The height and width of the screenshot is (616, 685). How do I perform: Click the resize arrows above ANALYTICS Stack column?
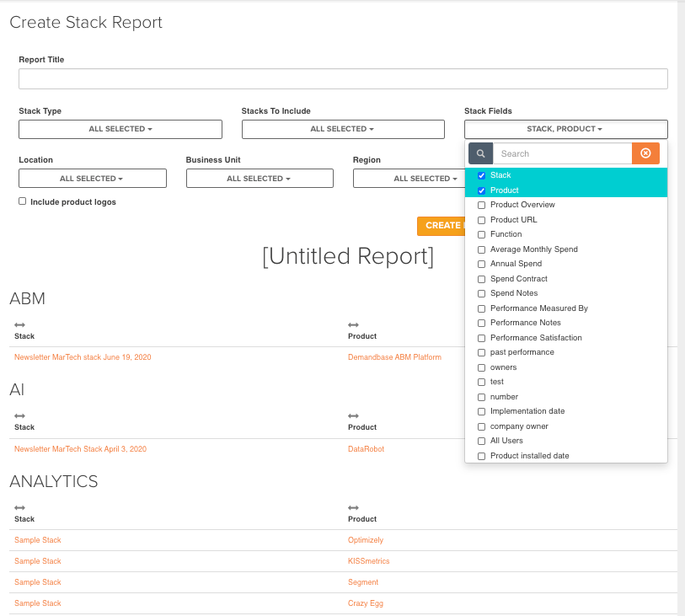coord(19,507)
